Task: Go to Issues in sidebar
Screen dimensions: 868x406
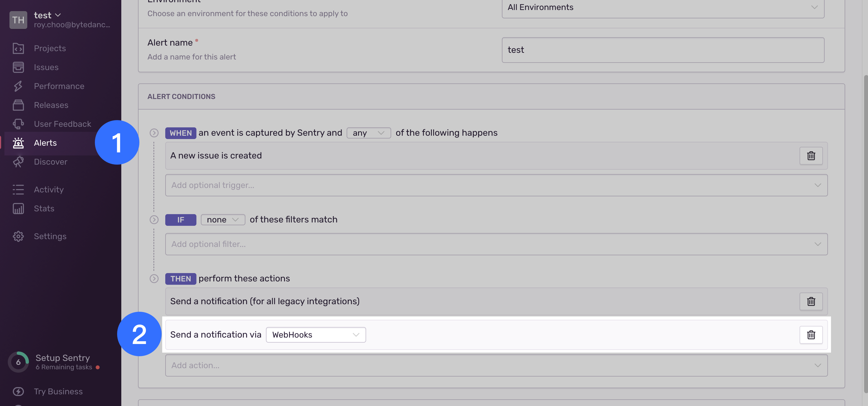Action: click(x=46, y=67)
